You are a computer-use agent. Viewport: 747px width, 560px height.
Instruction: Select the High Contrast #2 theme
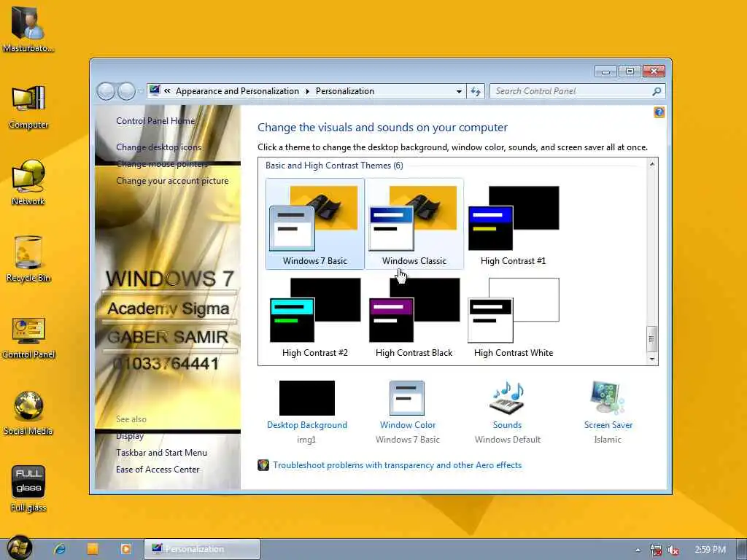click(315, 316)
